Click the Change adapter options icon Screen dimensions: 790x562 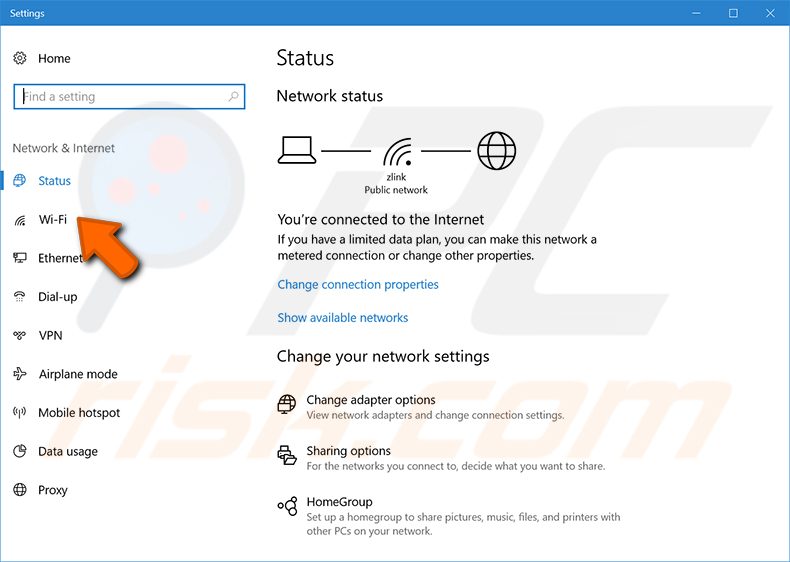(x=287, y=405)
